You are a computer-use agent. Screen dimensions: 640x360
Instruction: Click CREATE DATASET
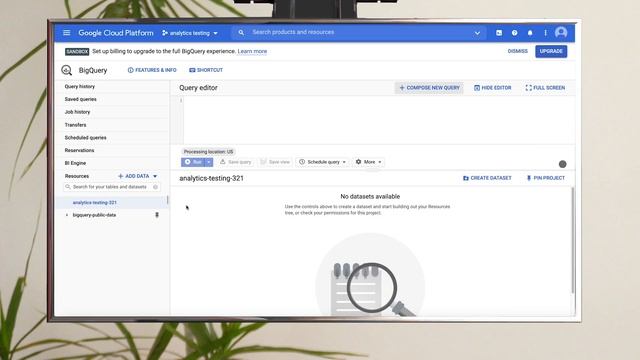point(487,178)
